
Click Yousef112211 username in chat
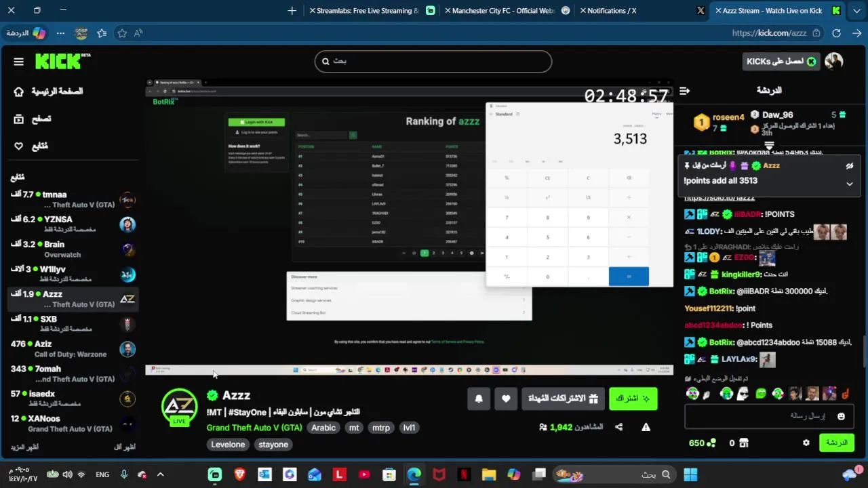pos(709,308)
